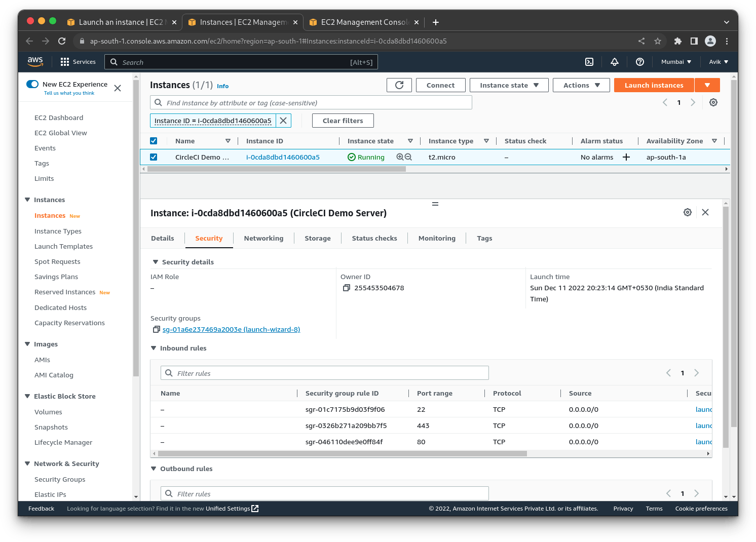Viewport: 756px width, 542px height.
Task: Add an alarm via the plus icon
Action: (626, 157)
